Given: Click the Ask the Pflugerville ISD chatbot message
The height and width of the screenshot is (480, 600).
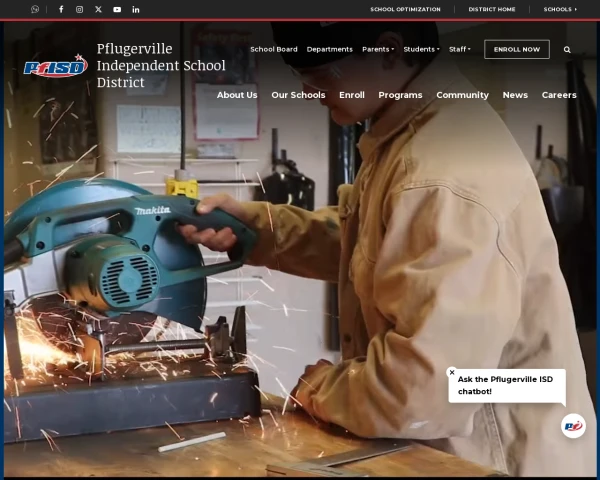Looking at the screenshot, I should (507, 385).
